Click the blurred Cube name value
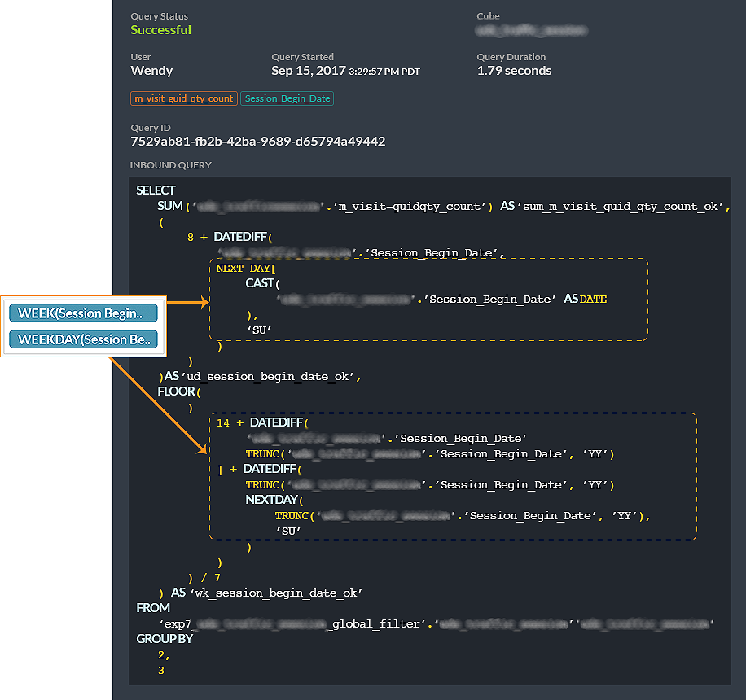Screen dimensions: 746x700 click(x=532, y=30)
